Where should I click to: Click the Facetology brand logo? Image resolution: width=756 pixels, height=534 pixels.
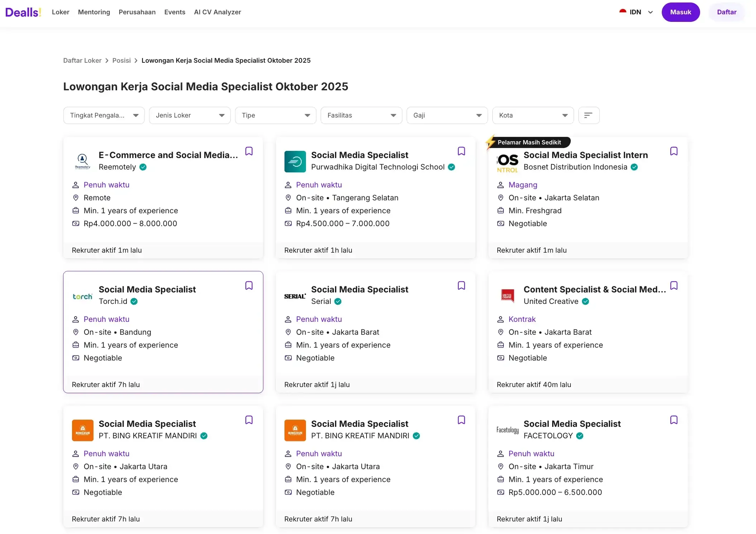[507, 430]
